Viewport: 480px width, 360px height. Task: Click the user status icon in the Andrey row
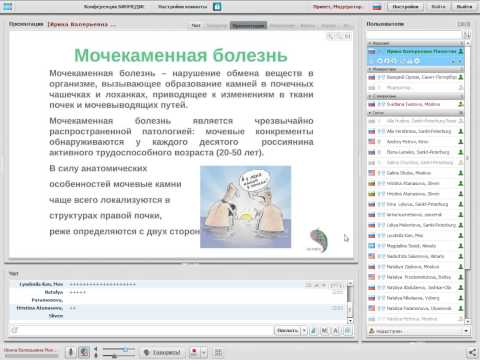[461, 142]
